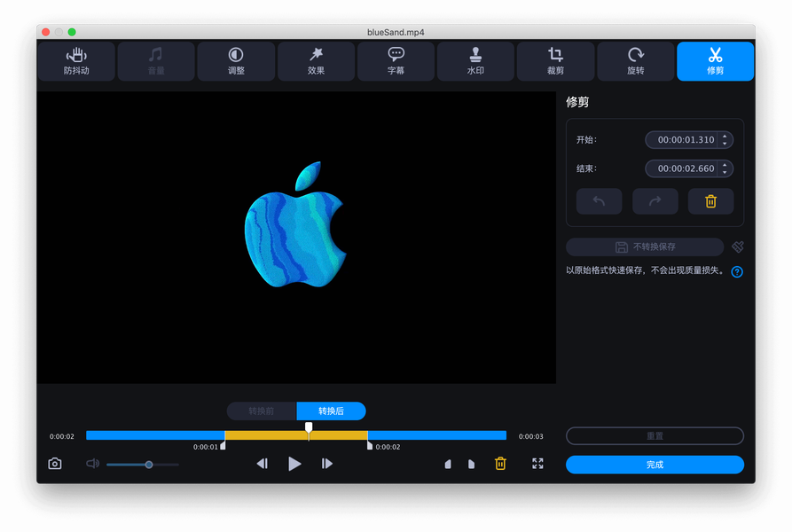
Task: Click the 0:00:03 total duration label
Action: click(531, 436)
